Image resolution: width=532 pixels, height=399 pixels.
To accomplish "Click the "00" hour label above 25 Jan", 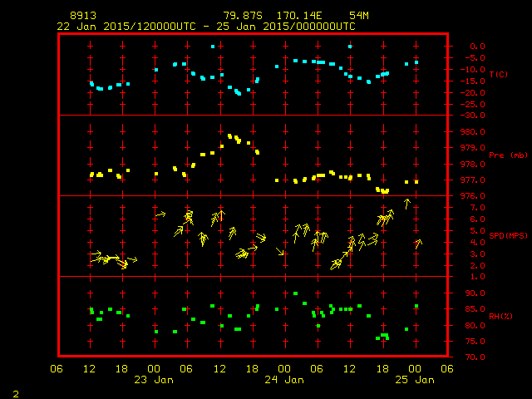I will pos(415,368).
